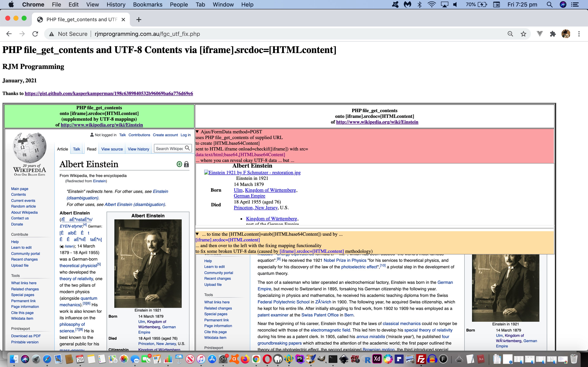Open the gist.github.com thanks link

pyautogui.click(x=109, y=93)
